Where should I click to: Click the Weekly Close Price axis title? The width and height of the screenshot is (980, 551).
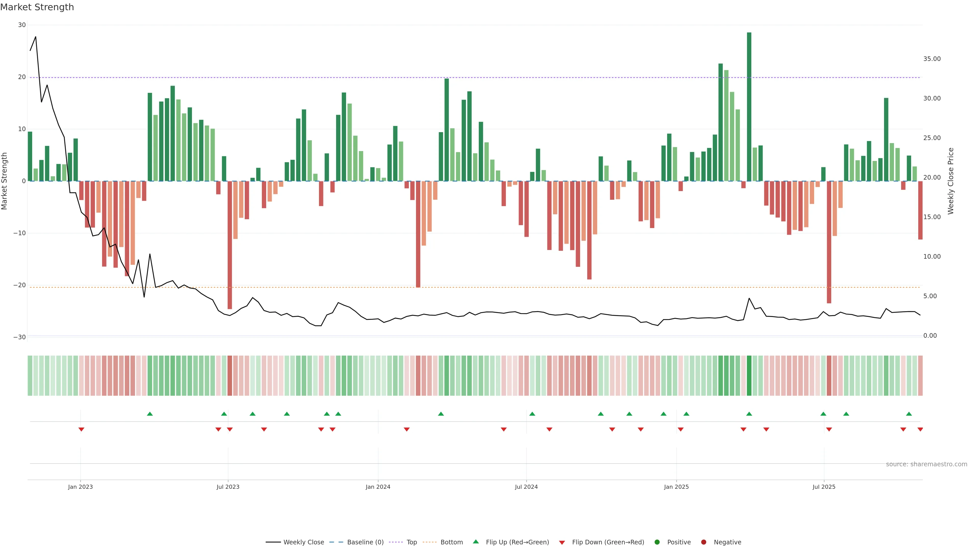click(x=951, y=181)
